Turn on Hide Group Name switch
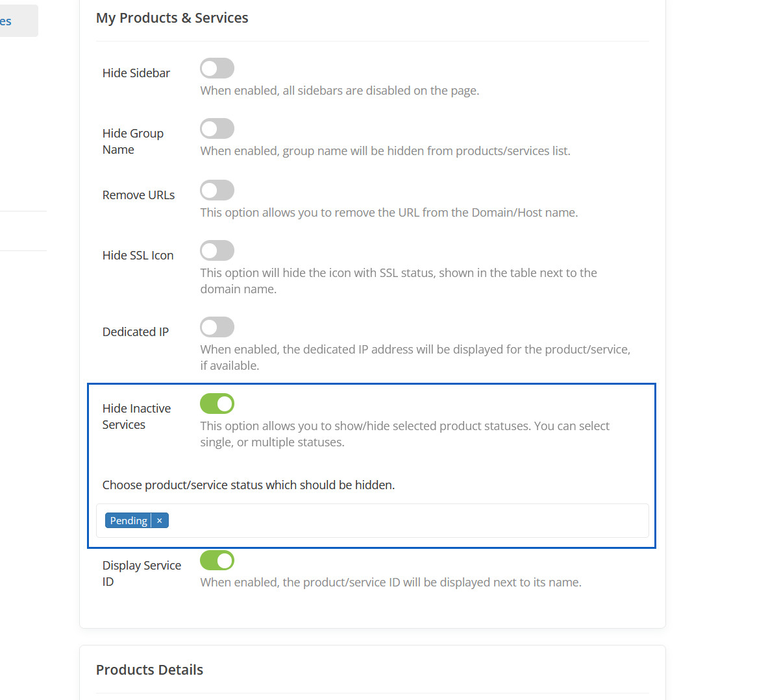Viewport: 779px width, 700px height. 217,128
